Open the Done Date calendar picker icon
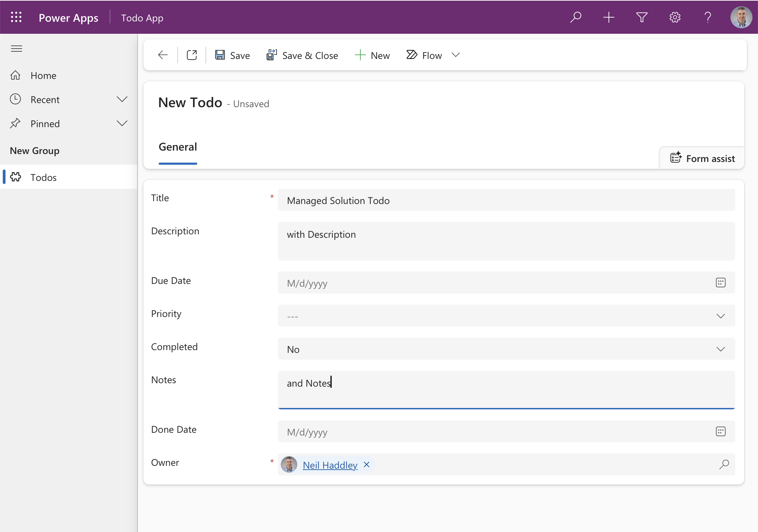The width and height of the screenshot is (758, 532). tap(720, 432)
